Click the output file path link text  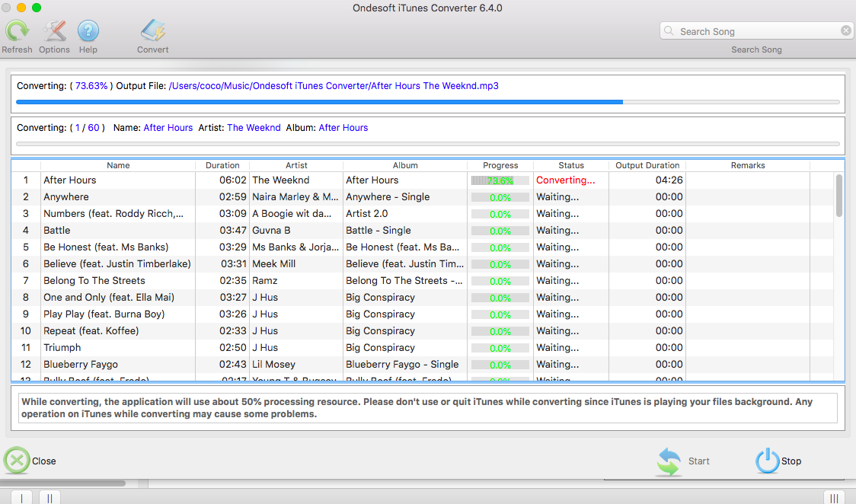pos(334,85)
